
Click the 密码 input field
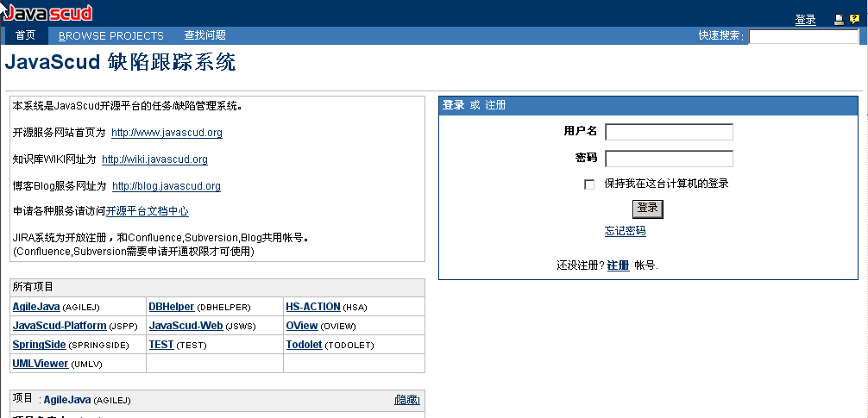(669, 159)
